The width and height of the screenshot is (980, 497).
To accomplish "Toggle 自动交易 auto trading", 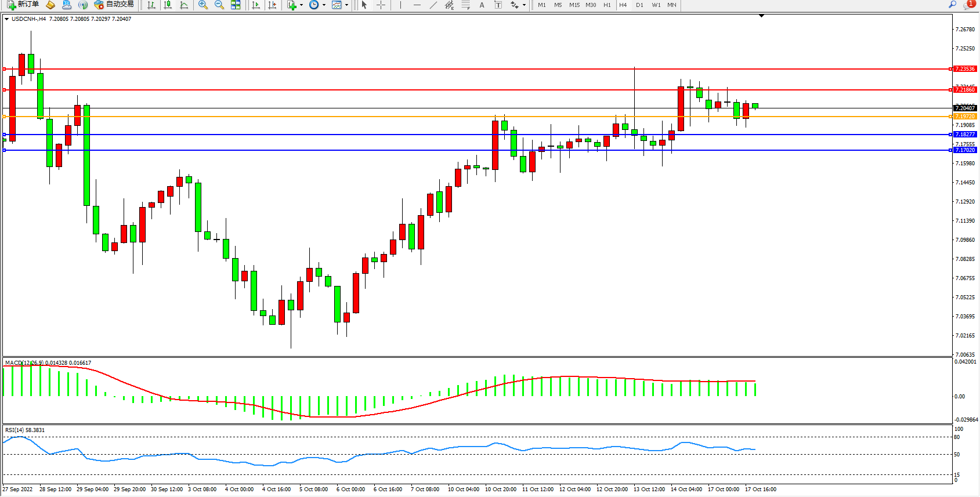I will [114, 5].
